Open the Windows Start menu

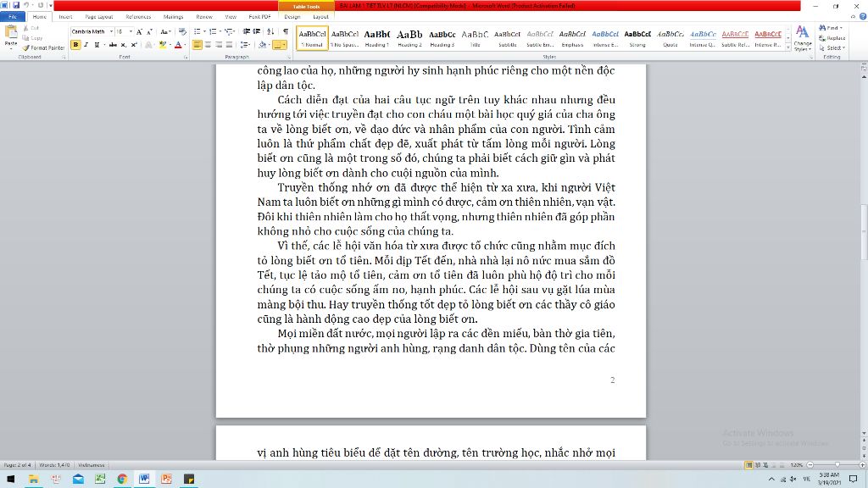point(10,480)
